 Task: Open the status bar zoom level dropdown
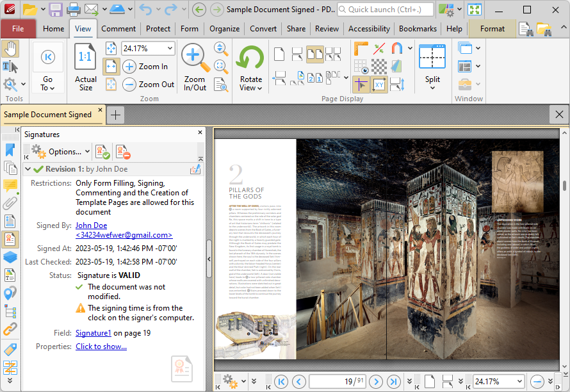520,382
